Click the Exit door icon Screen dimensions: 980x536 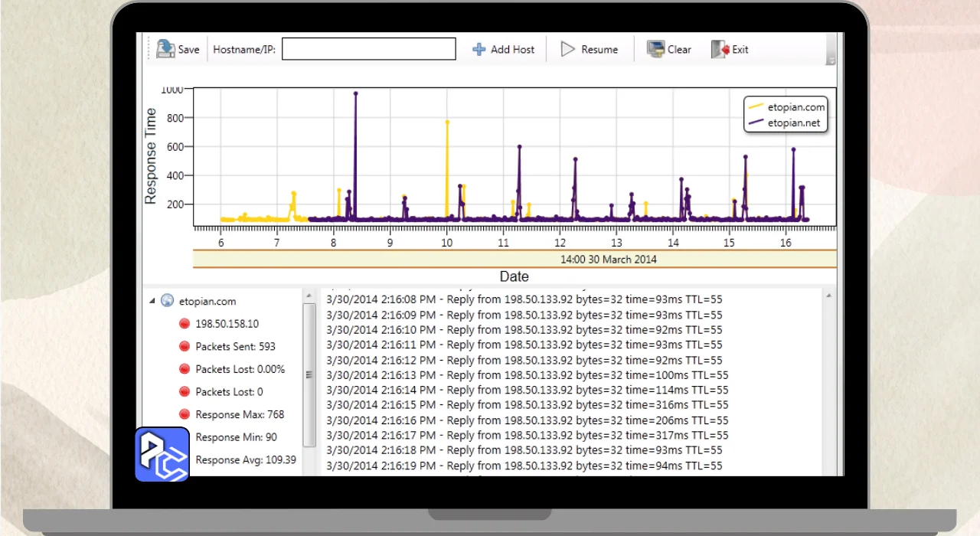[x=720, y=49]
